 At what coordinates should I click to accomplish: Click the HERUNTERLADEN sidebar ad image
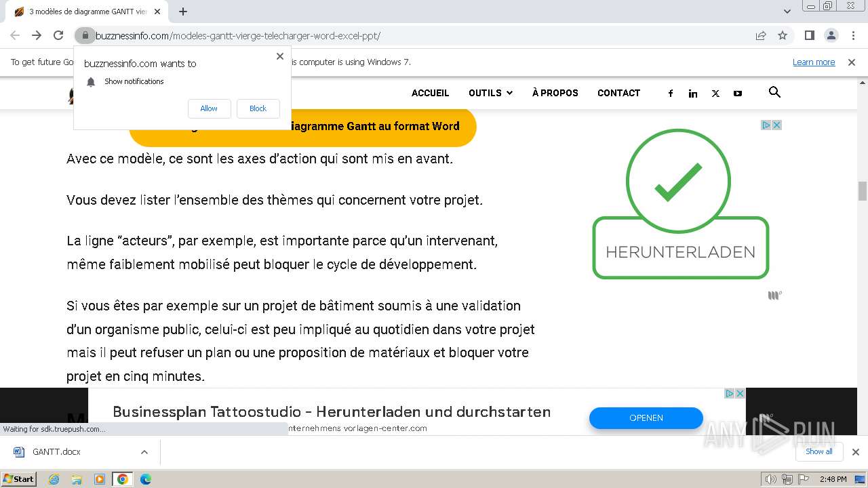[680, 204]
